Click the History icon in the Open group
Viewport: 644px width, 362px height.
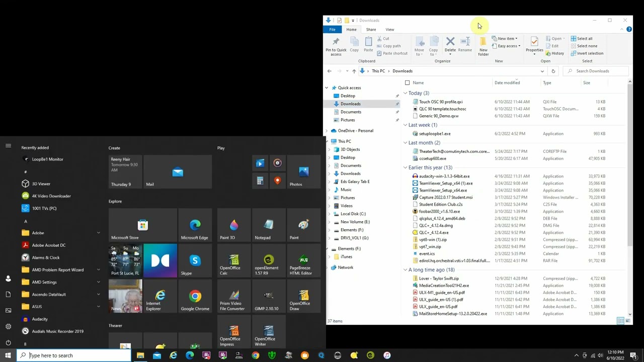554,53
